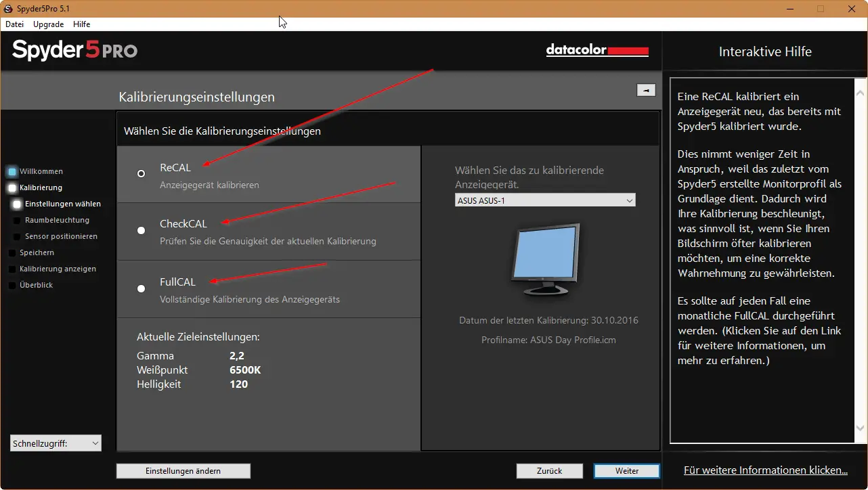This screenshot has width=868, height=490.
Task: Click help panel scroll up arrow
Action: [x=860, y=93]
